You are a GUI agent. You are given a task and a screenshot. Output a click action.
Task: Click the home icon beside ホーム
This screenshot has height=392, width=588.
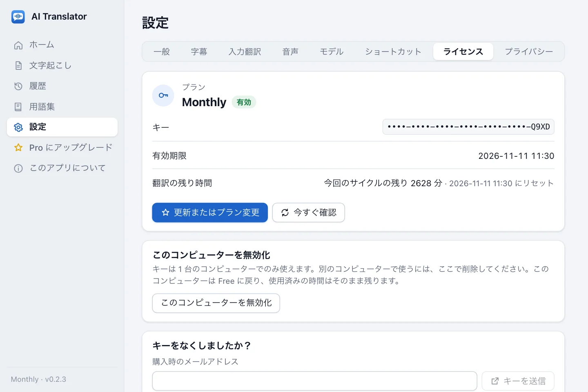pyautogui.click(x=18, y=45)
